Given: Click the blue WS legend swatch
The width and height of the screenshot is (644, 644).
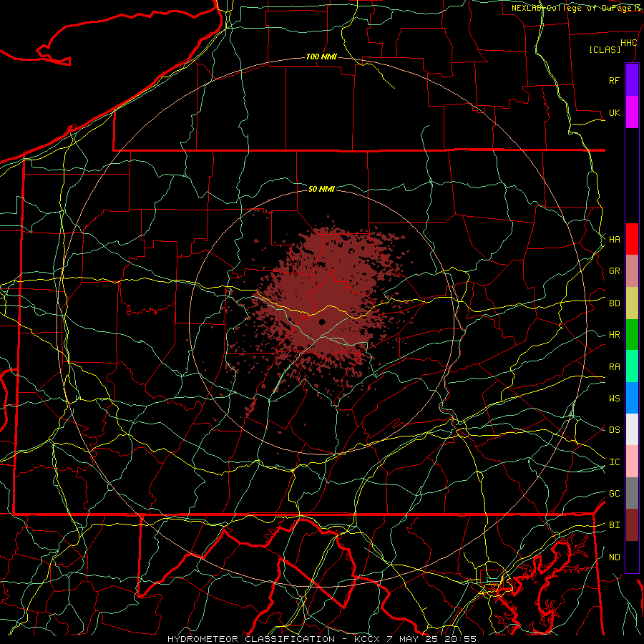Looking at the screenshot, I should pyautogui.click(x=632, y=398).
